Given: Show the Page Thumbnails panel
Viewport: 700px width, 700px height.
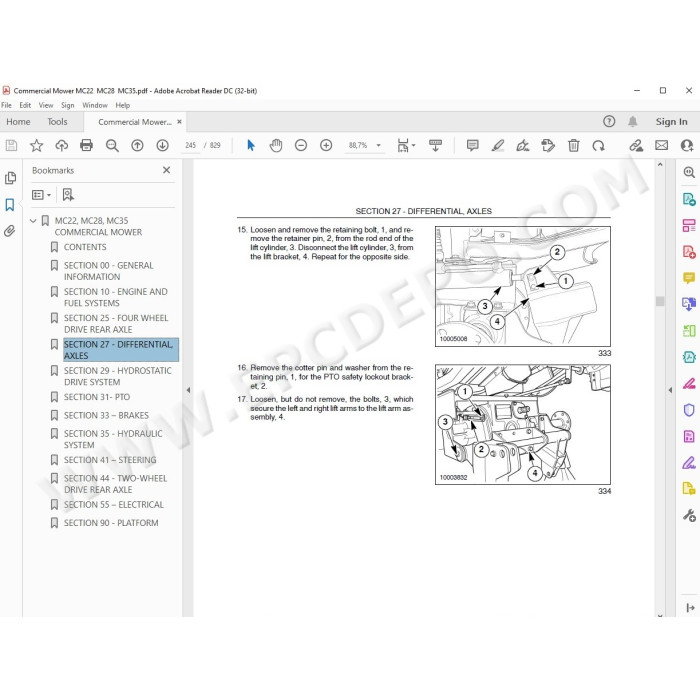Looking at the screenshot, I should 10,178.
